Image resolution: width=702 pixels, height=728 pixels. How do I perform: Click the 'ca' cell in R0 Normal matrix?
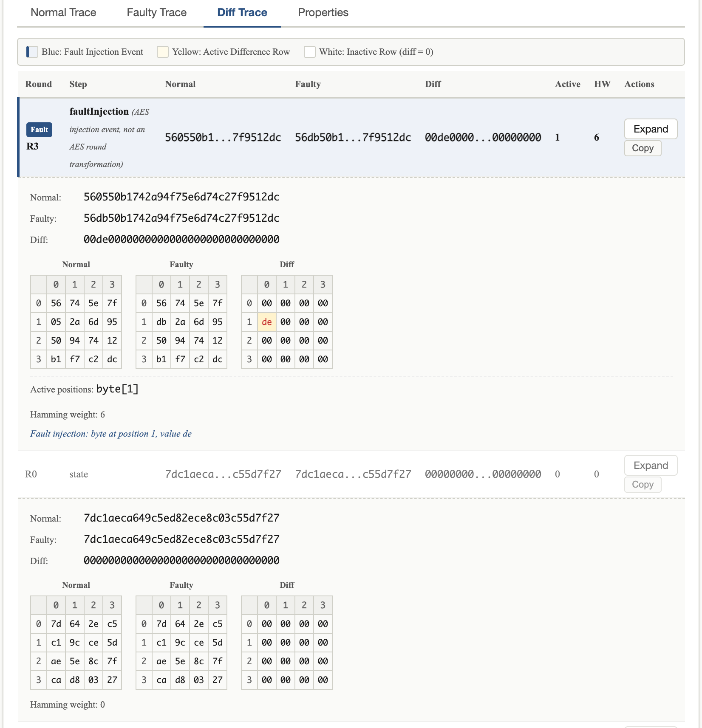(x=56, y=680)
